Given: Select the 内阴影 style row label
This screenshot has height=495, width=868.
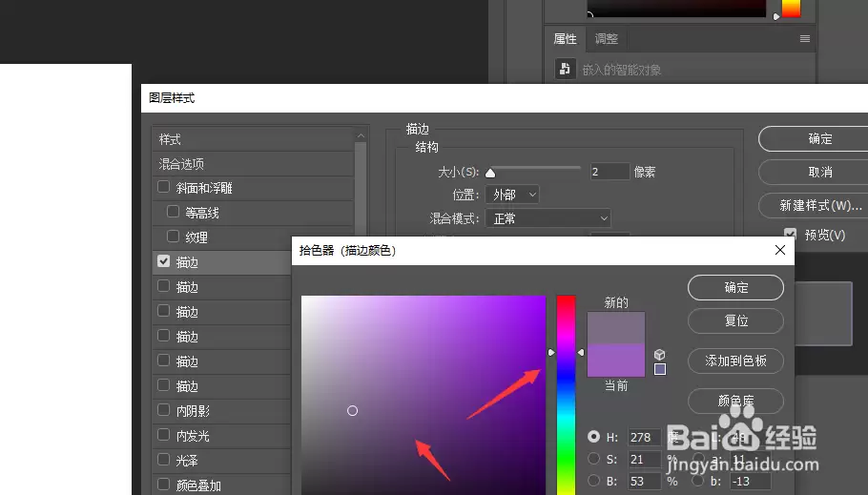Looking at the screenshot, I should coord(193,411).
